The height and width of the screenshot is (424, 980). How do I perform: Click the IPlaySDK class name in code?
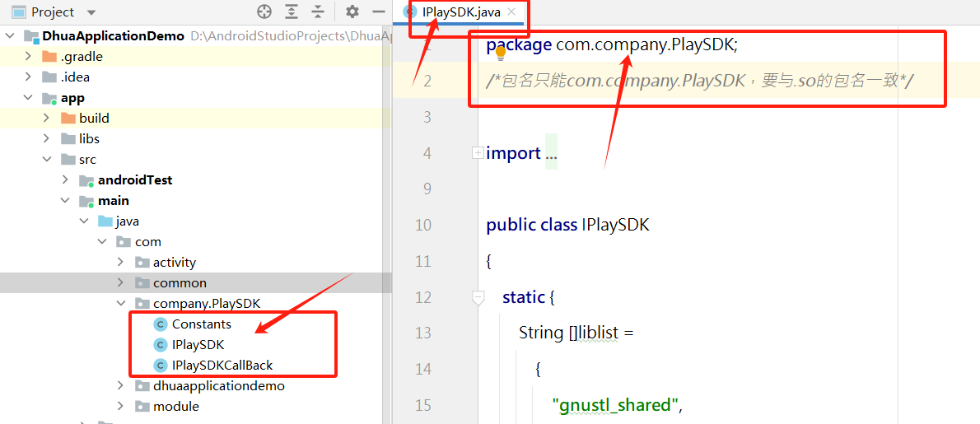tap(616, 225)
